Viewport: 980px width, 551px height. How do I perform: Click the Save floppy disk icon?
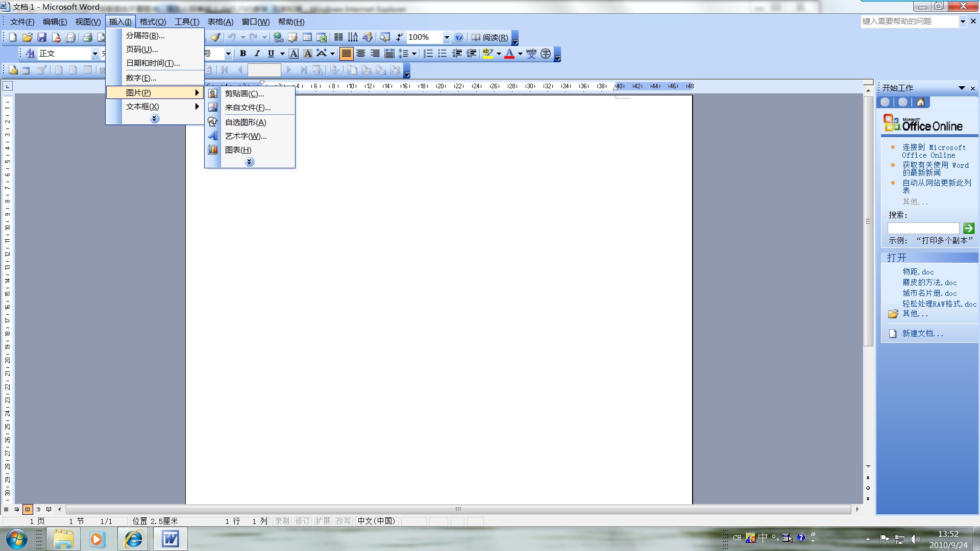[42, 37]
